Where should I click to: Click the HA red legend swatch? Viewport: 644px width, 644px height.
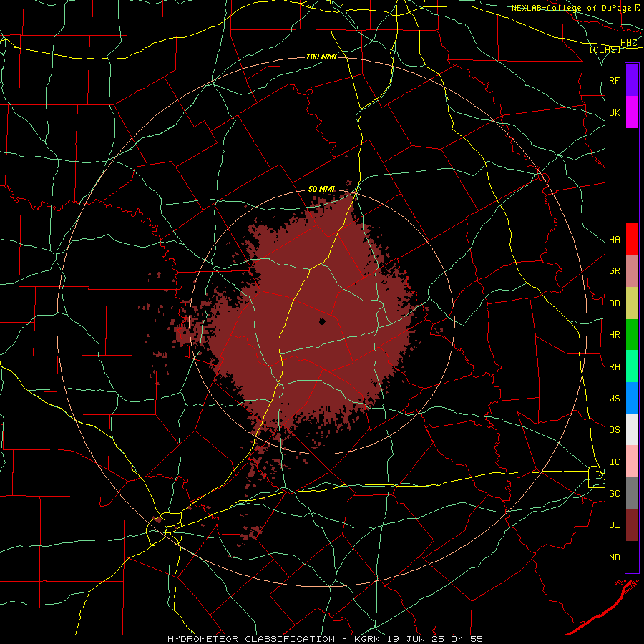click(632, 239)
